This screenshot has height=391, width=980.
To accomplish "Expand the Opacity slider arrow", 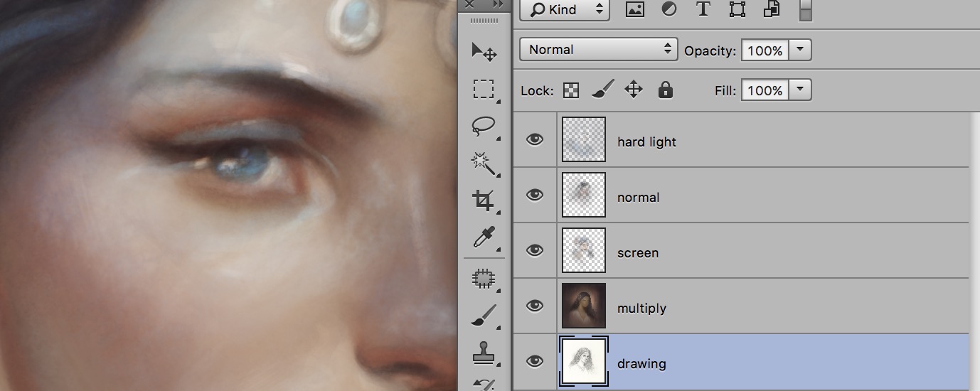I will (800, 50).
